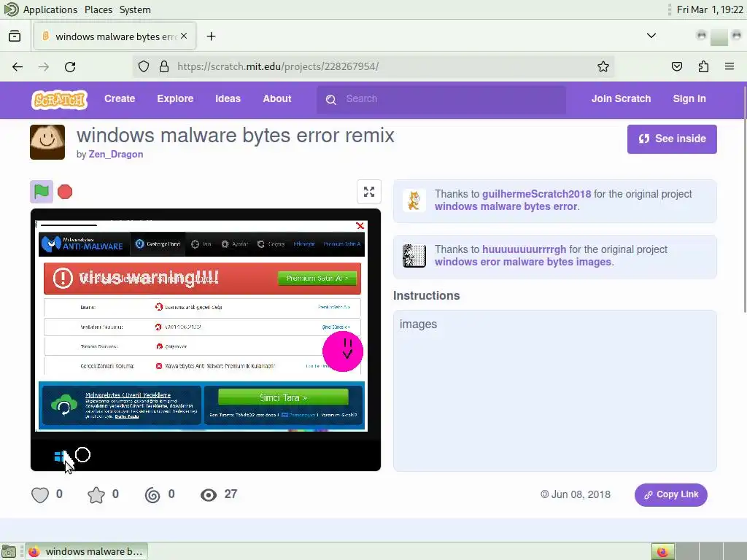Viewport: 747px width, 560px height.
Task: Open huuuuuuuurrrrgh profile link
Action: click(x=524, y=249)
